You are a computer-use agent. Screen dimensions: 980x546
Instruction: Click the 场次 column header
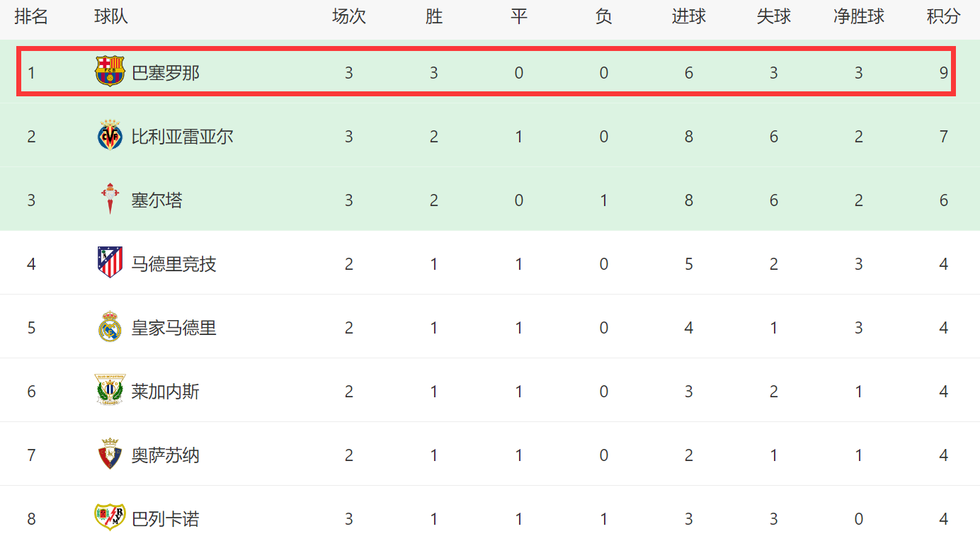(x=348, y=17)
